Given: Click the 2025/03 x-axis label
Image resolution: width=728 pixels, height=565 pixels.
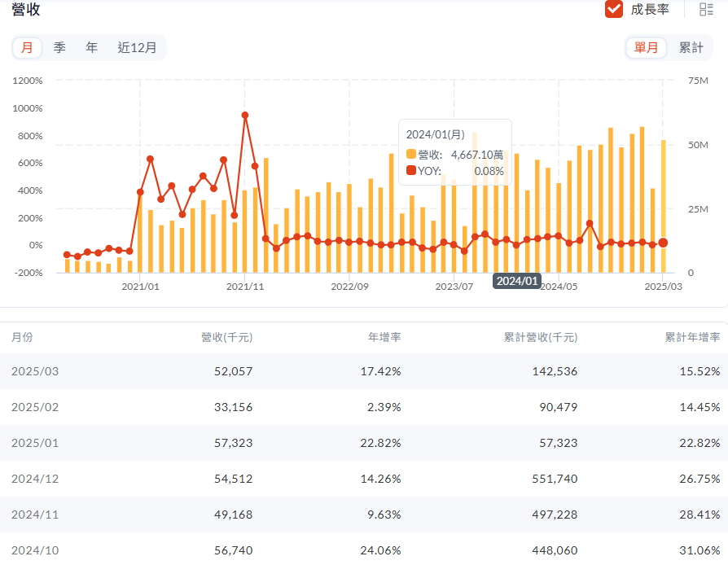Looking at the screenshot, I should pos(664,287).
